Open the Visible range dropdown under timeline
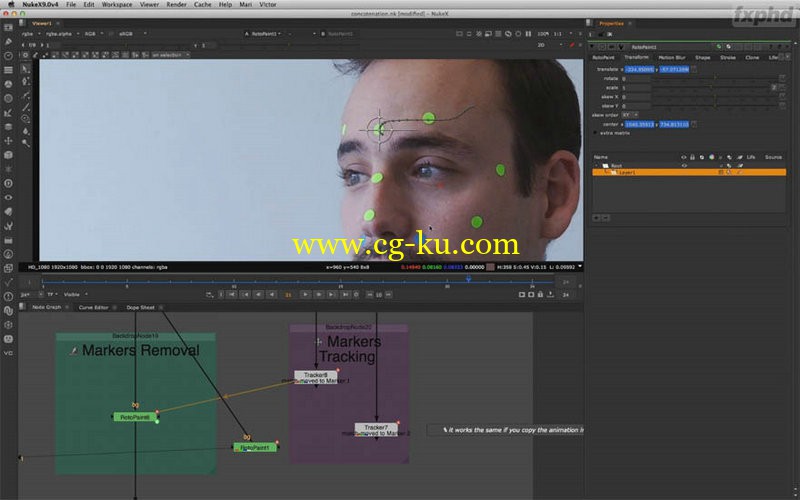Screen dimensions: 800x500 [75, 294]
